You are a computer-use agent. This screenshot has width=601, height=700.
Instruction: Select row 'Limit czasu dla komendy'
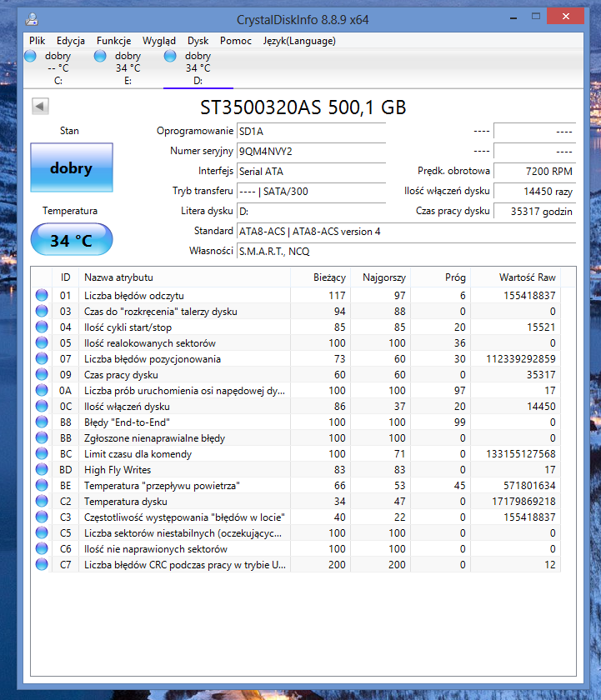pos(296,454)
